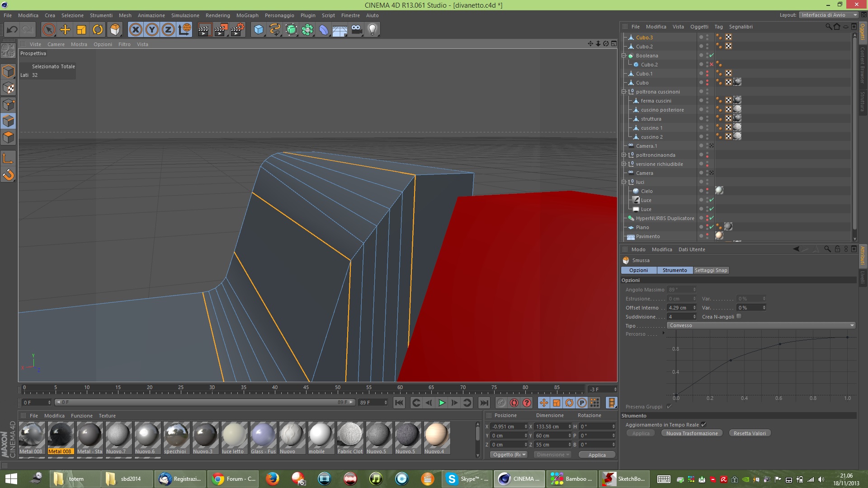
Task: Click the Resetta Valori button
Action: pyautogui.click(x=750, y=433)
